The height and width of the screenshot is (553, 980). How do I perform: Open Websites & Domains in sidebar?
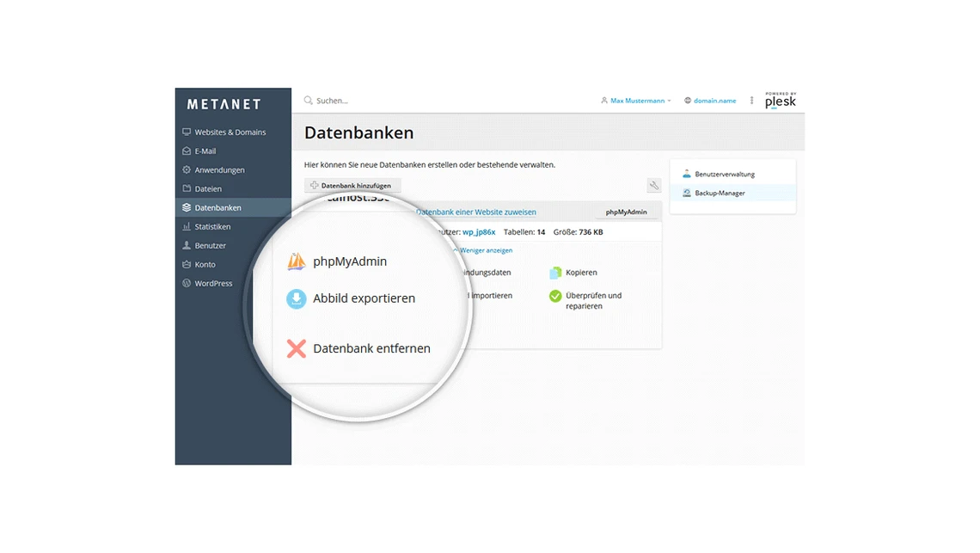tap(230, 132)
